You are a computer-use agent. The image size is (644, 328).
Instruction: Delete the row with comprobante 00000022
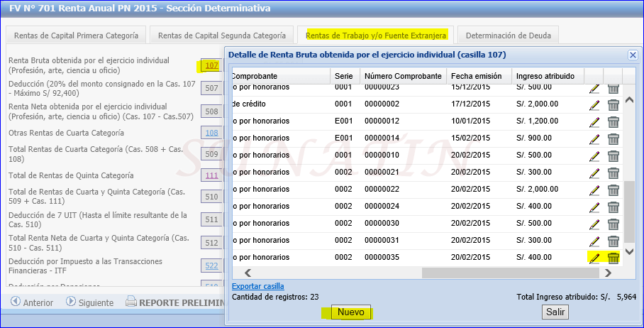pyautogui.click(x=614, y=190)
